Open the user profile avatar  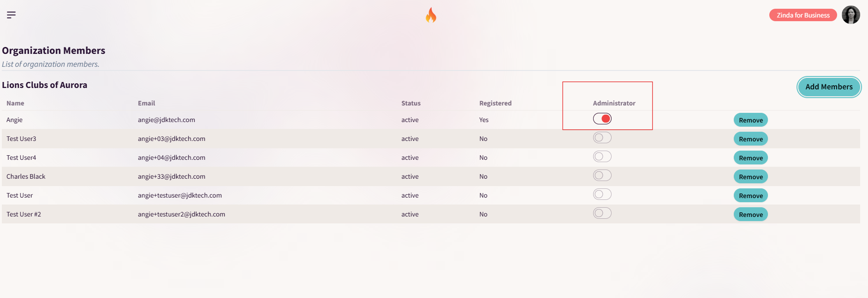[x=850, y=15]
